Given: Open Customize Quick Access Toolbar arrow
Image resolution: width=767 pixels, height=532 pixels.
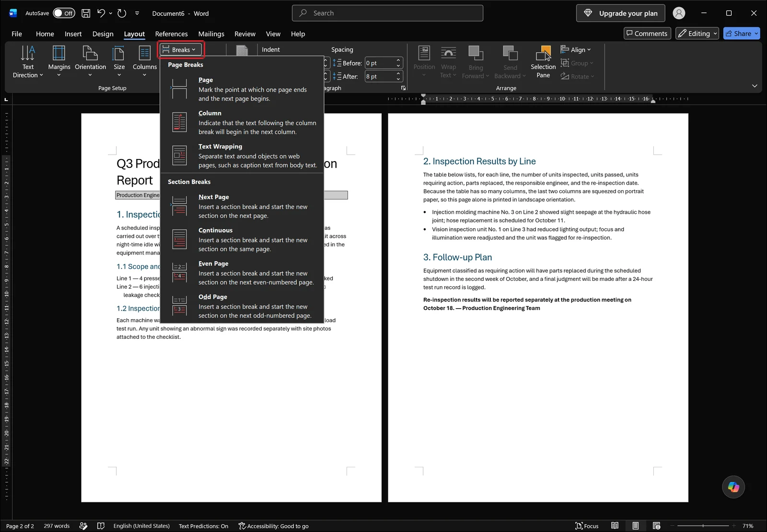Looking at the screenshot, I should click(137, 13).
